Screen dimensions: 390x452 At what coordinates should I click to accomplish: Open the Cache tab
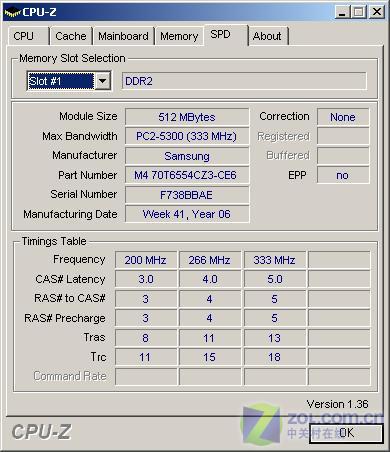[x=71, y=36]
